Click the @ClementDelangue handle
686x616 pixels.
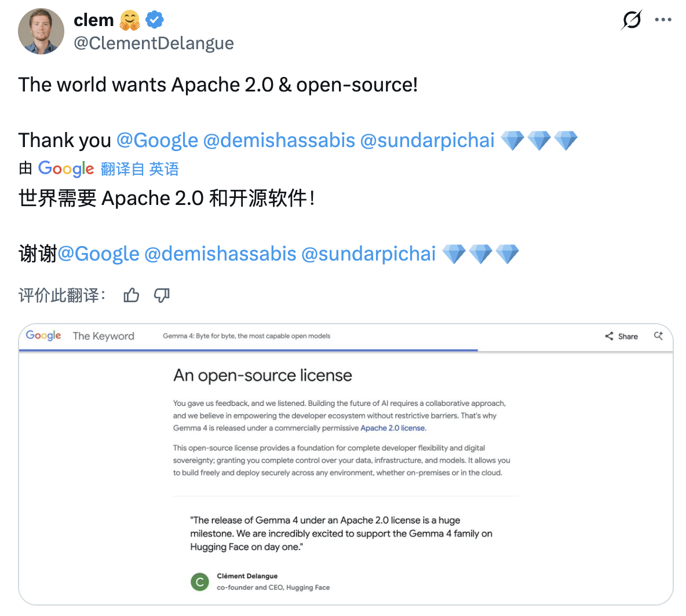click(x=154, y=42)
